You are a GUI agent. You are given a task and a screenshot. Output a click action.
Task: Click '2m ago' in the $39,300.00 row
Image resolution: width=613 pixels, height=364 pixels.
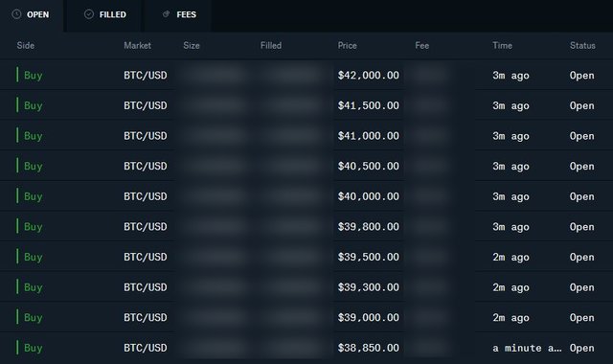511,287
